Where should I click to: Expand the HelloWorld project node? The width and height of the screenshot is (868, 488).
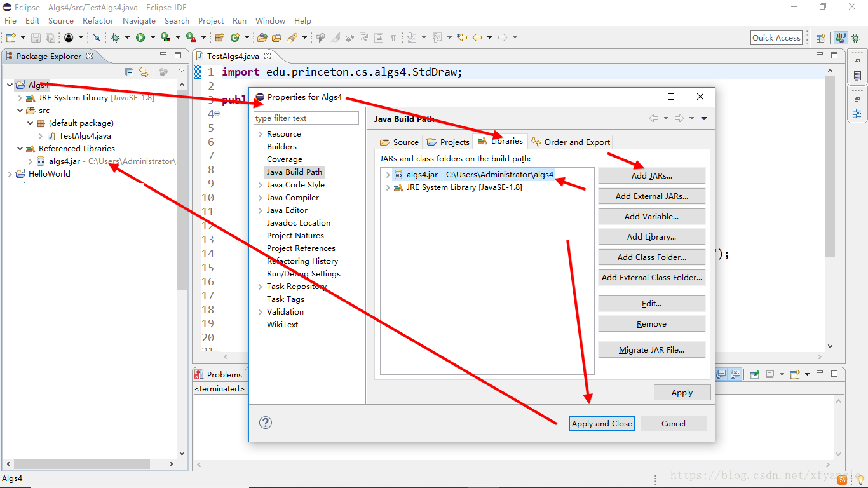[x=10, y=174]
